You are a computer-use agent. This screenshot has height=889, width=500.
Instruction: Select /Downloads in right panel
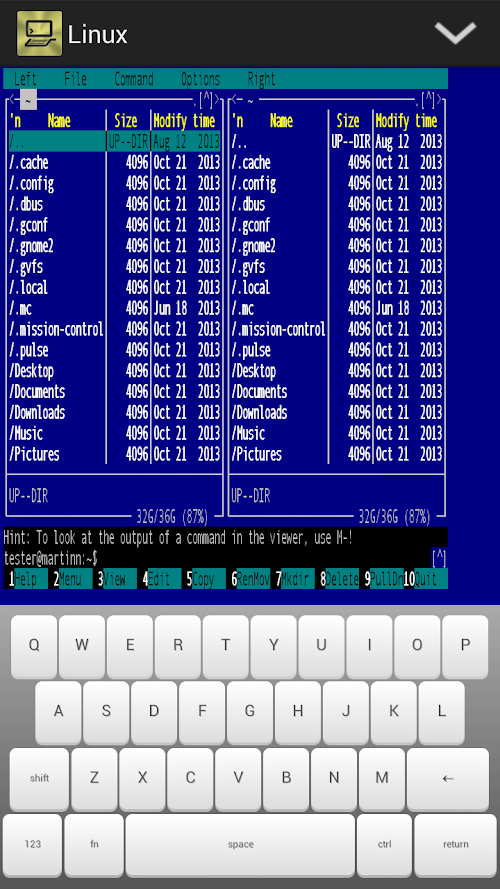[259, 412]
